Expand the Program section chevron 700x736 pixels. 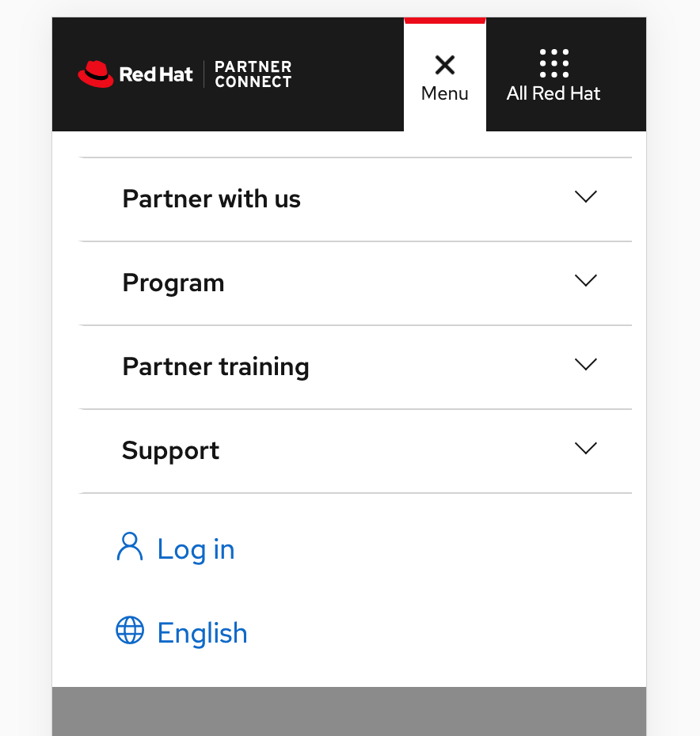pyautogui.click(x=585, y=280)
